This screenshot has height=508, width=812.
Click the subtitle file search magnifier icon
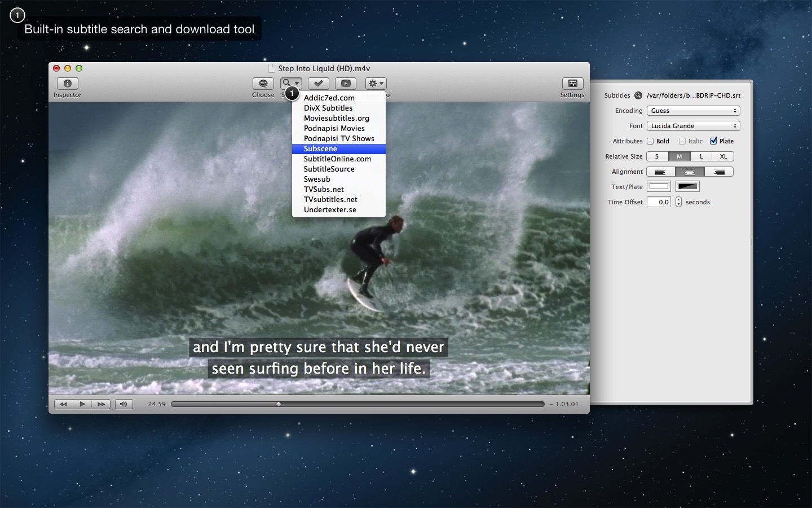pyautogui.click(x=638, y=95)
